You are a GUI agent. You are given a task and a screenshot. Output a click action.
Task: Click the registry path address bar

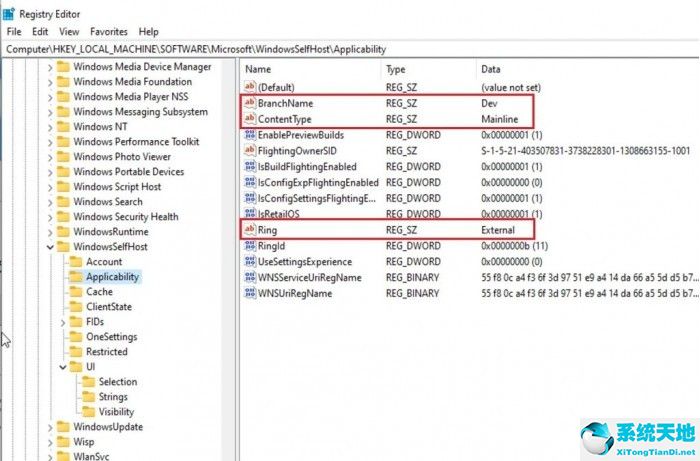point(350,49)
